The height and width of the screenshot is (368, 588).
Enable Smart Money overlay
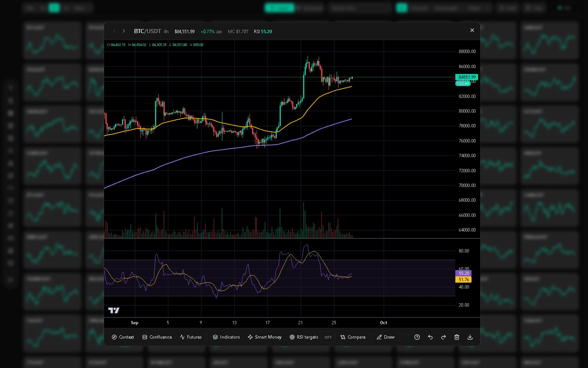coord(265,337)
